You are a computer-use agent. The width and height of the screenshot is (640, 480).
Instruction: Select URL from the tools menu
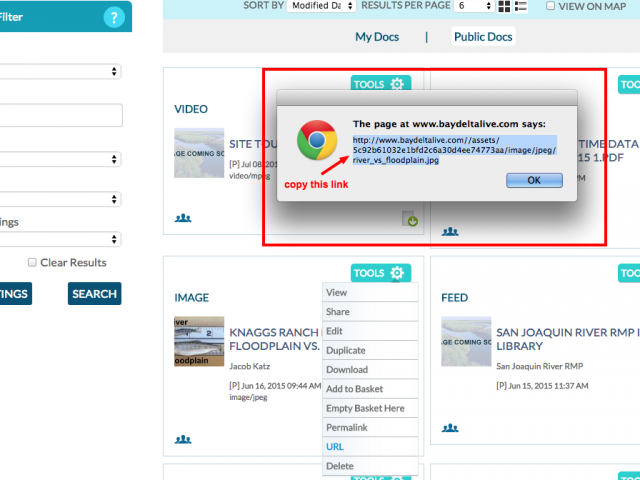(370, 447)
